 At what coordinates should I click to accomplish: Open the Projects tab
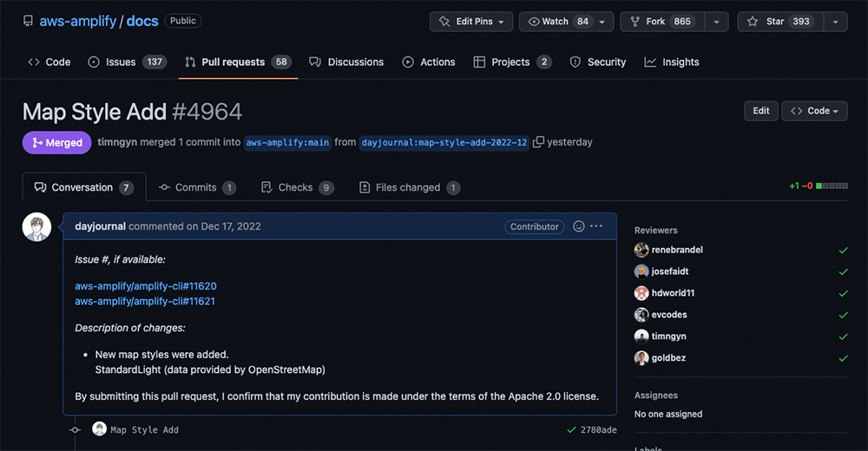[x=513, y=62]
